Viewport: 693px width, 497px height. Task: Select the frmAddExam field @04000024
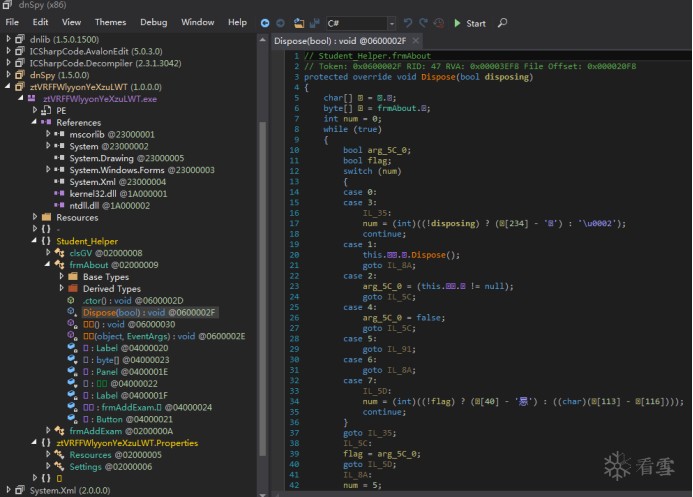coord(147,407)
